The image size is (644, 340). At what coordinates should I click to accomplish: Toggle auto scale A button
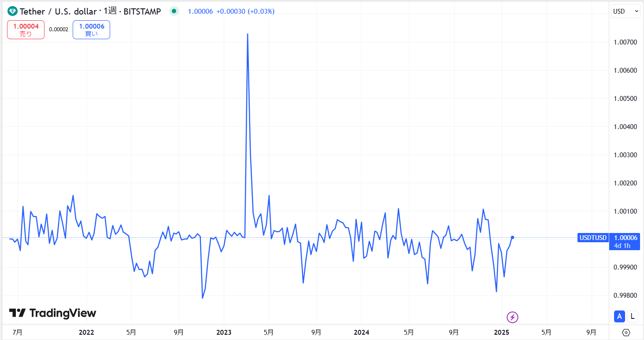click(x=619, y=316)
